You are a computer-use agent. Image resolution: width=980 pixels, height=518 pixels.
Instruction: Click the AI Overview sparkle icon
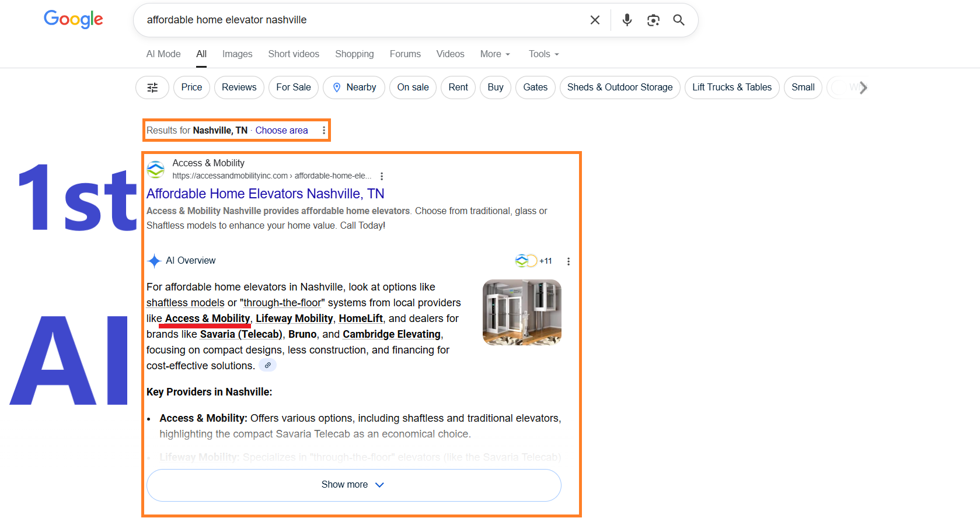(x=154, y=261)
